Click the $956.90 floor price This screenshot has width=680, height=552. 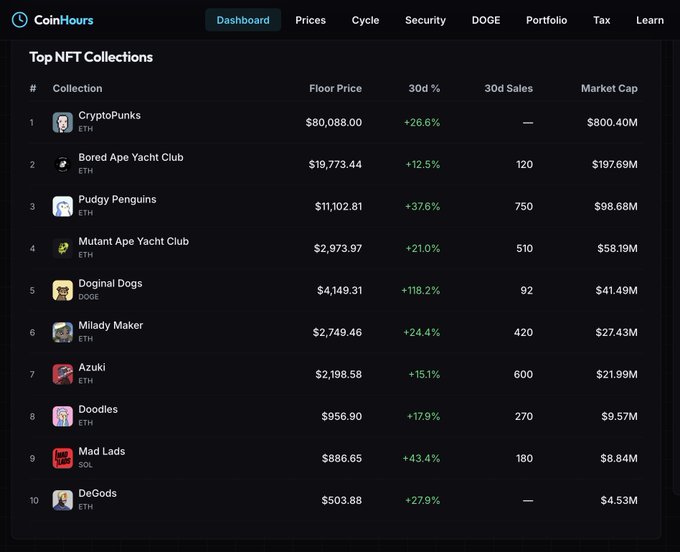click(x=341, y=416)
